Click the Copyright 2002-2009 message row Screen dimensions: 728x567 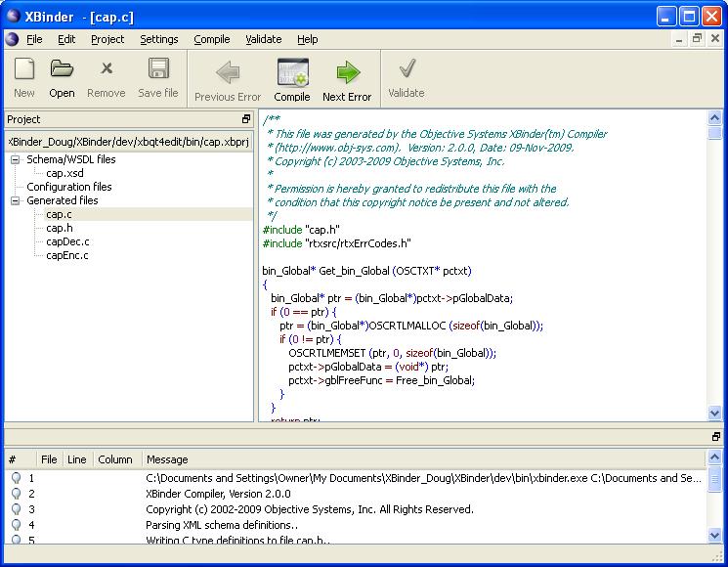pyautogui.click(x=310, y=509)
